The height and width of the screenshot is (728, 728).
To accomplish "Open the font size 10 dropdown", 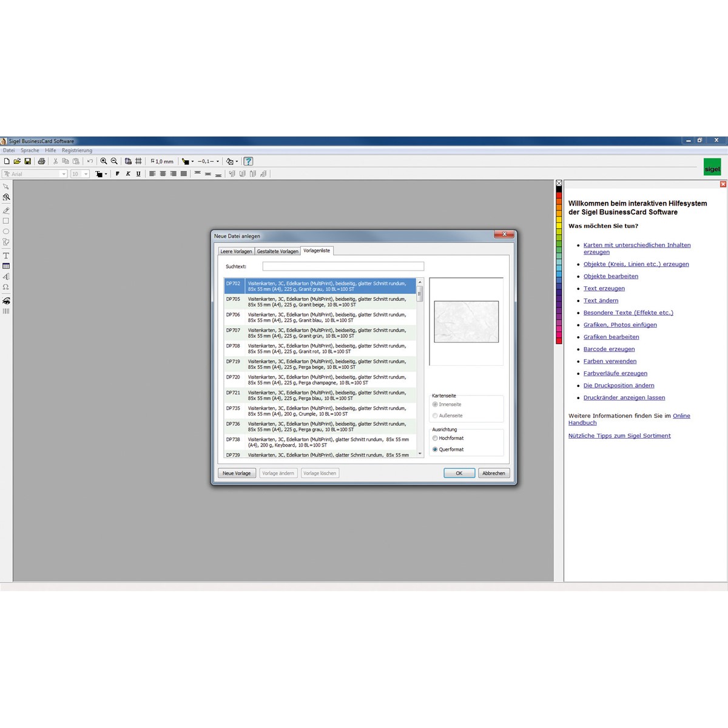I will coord(86,174).
